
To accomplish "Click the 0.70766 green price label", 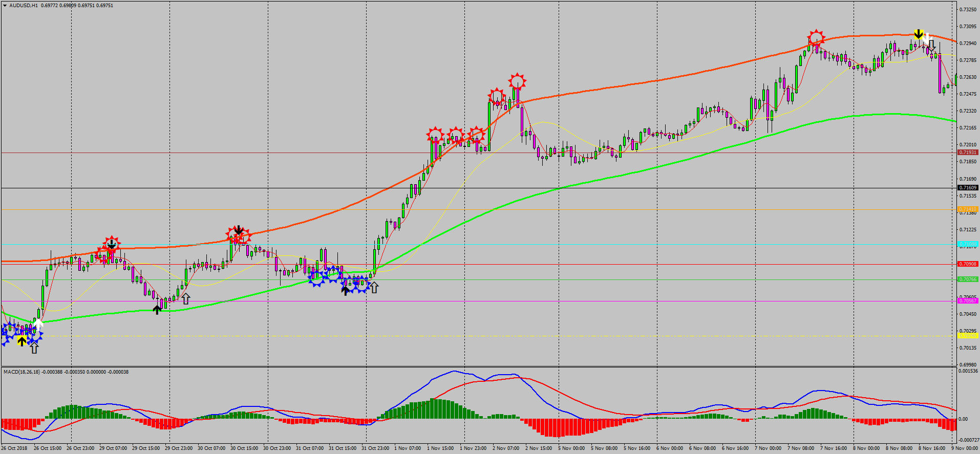I will [x=968, y=279].
